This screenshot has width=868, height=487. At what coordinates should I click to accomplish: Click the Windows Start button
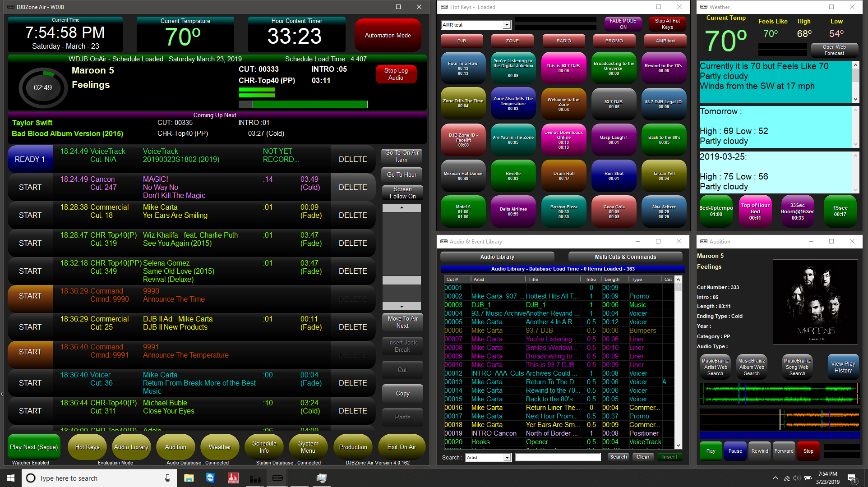(11, 478)
